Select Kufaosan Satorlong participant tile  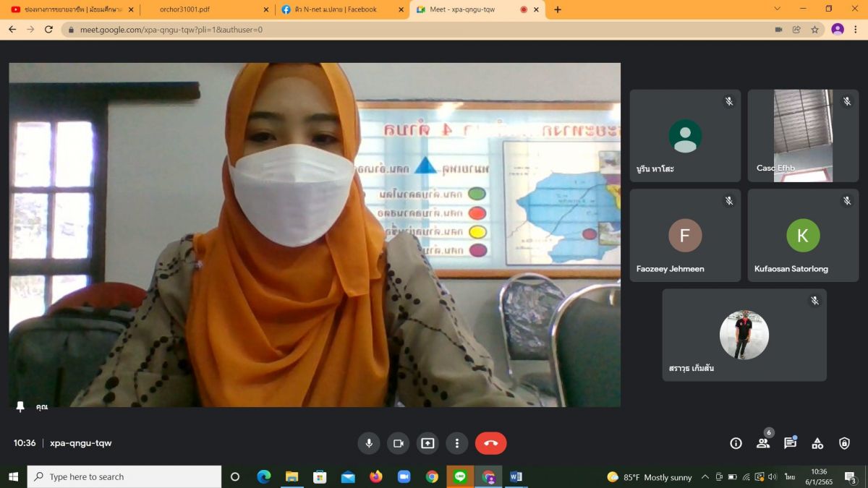[x=803, y=236]
